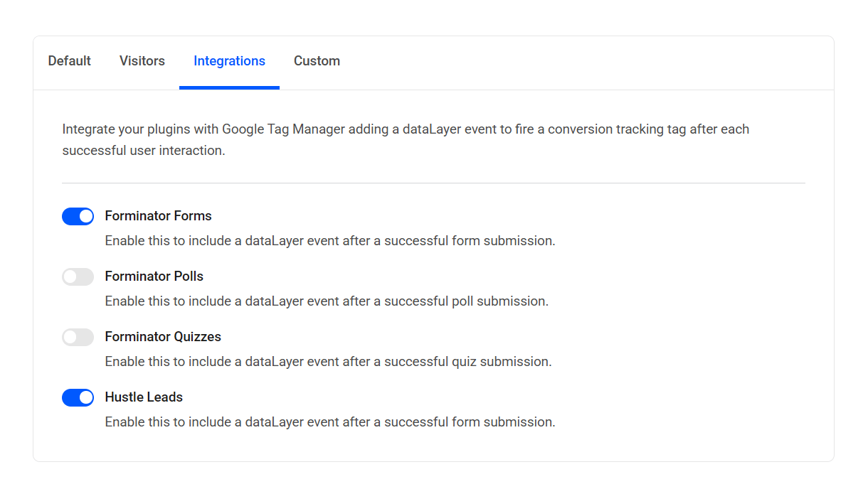Click the Forminator Polls label
This screenshot has width=868, height=494.
154,276
